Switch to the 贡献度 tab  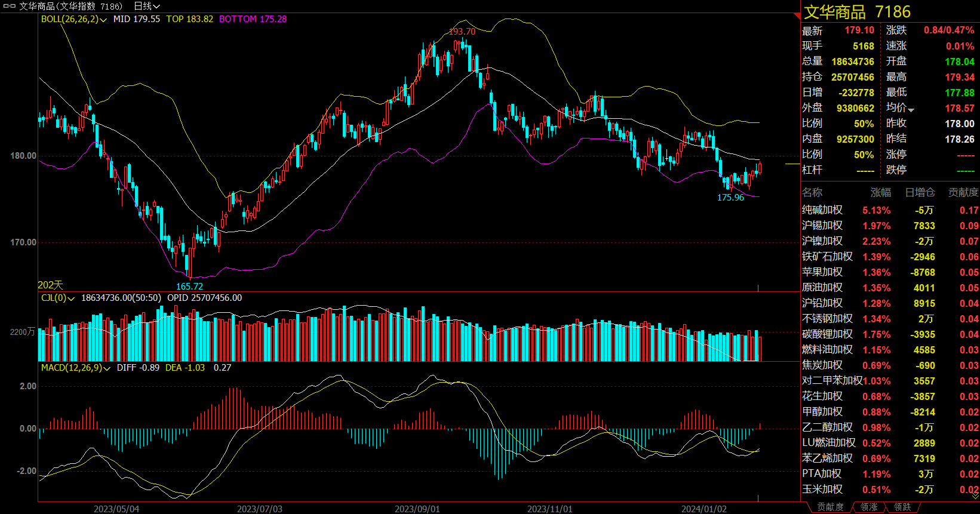(830, 507)
